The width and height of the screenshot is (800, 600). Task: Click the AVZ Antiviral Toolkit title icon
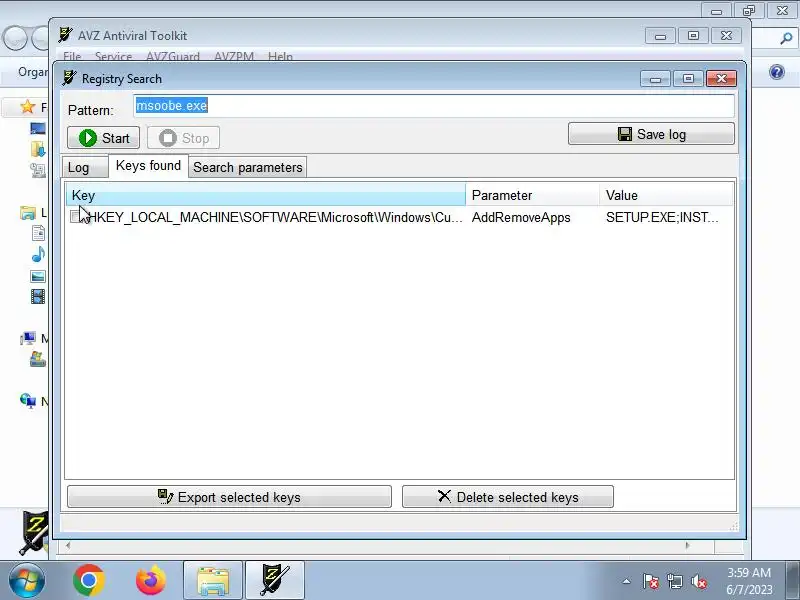coord(65,35)
